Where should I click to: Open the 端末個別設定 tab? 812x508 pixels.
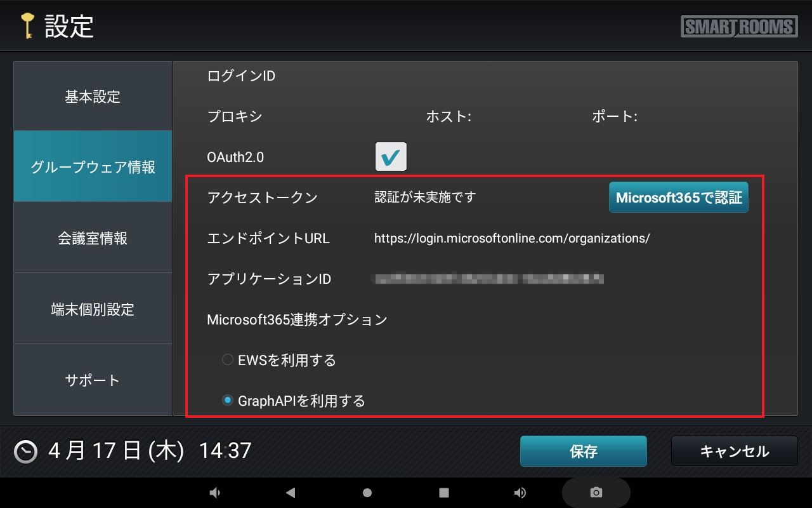[x=93, y=309]
